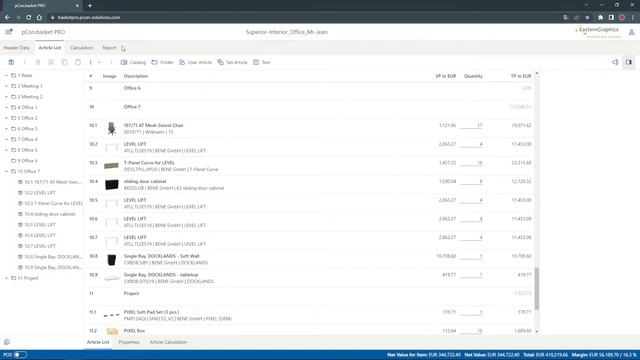The height and width of the screenshot is (360, 640).
Task: Insert an article from Catalog
Action: pos(133,62)
